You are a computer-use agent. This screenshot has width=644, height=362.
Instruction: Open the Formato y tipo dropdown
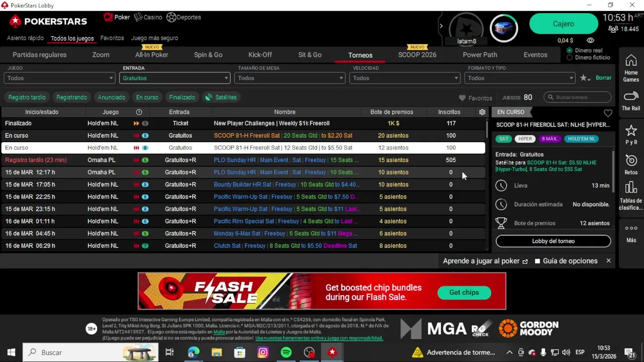pyautogui.click(x=520, y=78)
